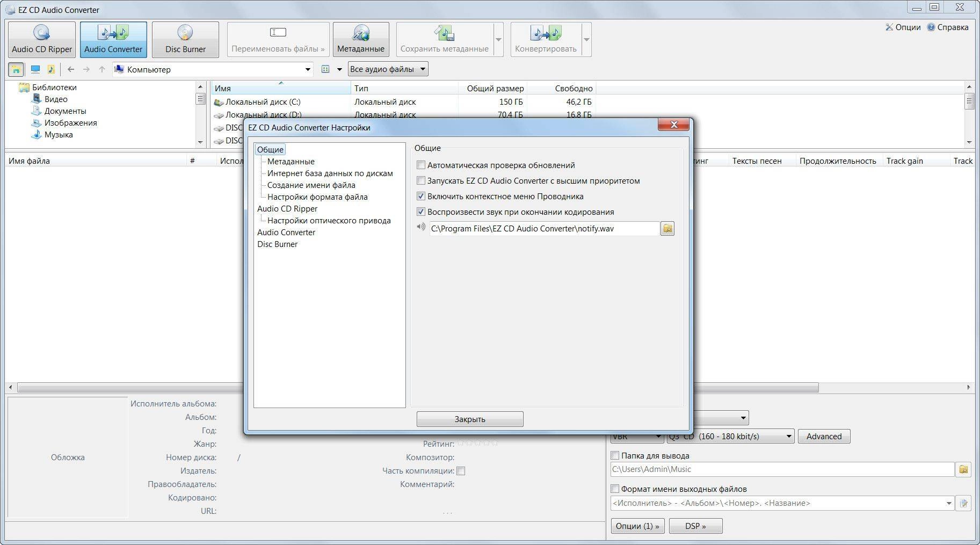This screenshot has width=980, height=545.
Task: Click the computer icon in navigation bar
Action: coord(35,69)
